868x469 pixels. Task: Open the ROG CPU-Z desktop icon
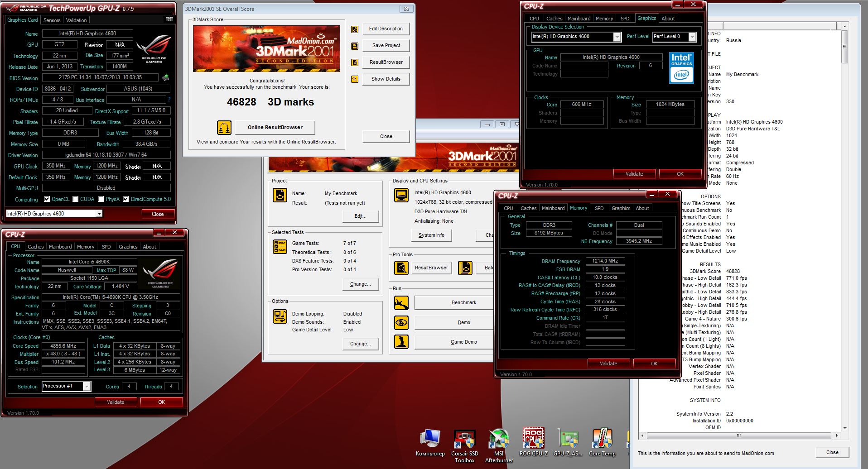coord(533,442)
